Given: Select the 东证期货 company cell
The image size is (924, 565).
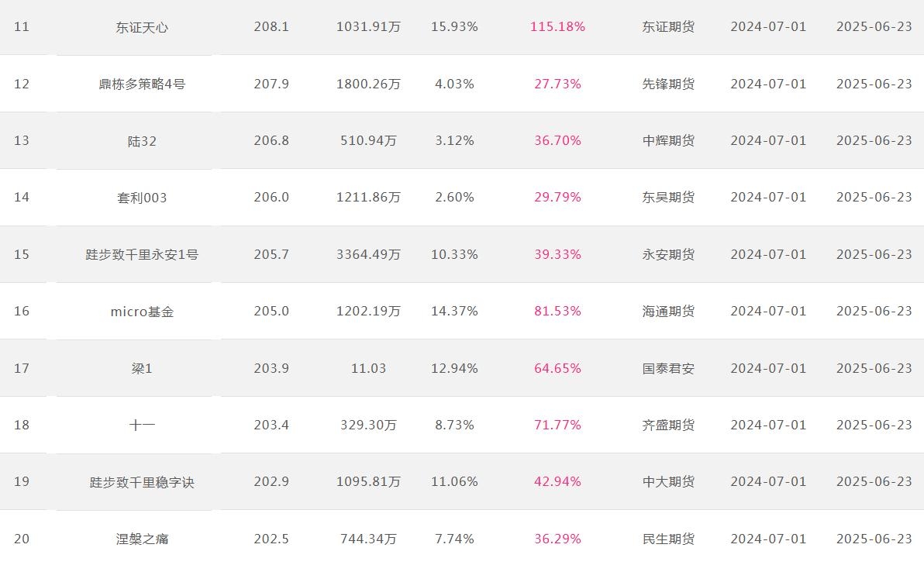Looking at the screenshot, I should 668,26.
